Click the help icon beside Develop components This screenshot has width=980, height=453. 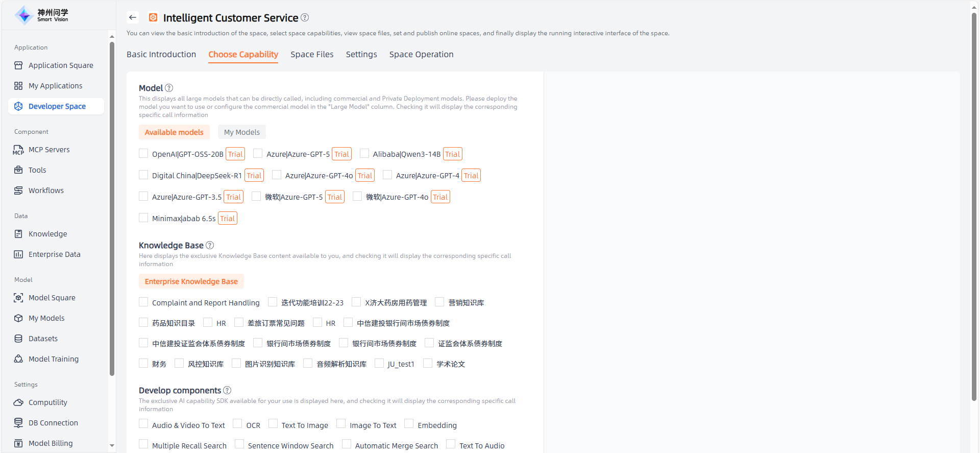click(227, 390)
